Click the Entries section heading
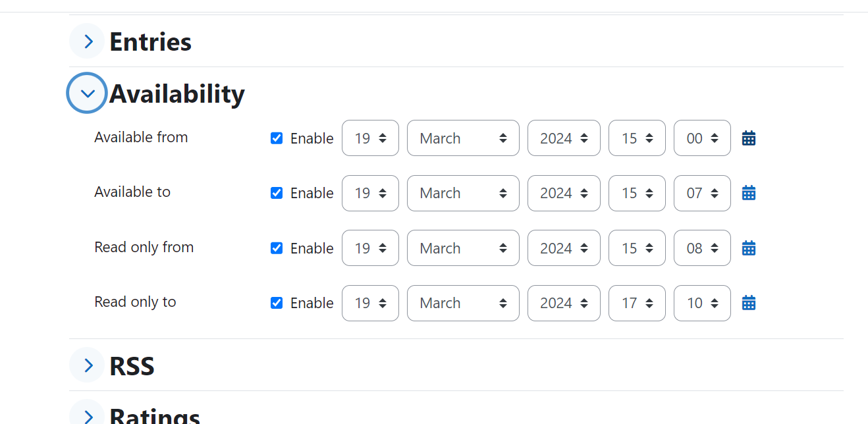 150,42
